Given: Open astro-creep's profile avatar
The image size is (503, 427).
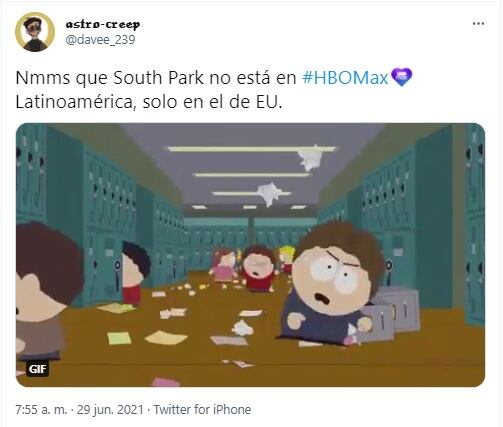Looking at the screenshot, I should (x=35, y=32).
